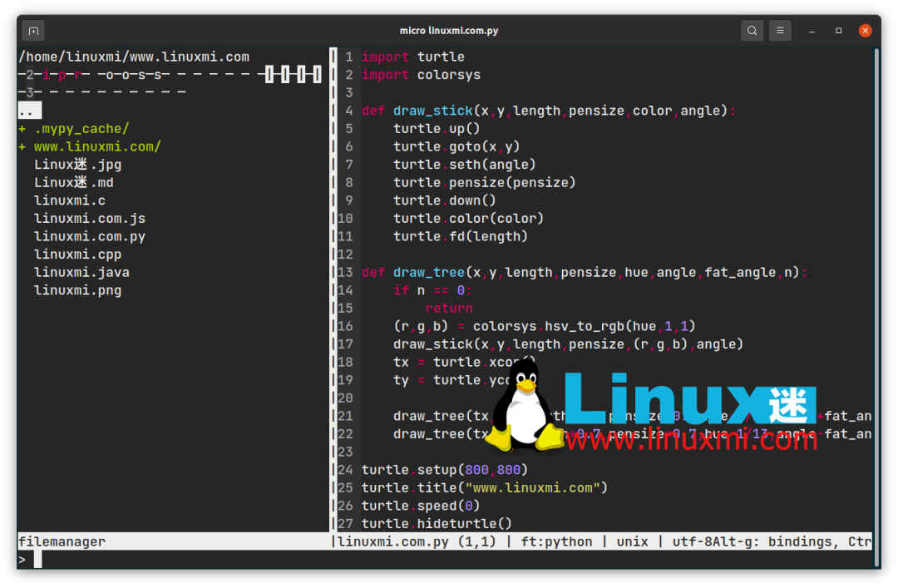
Task: Click line 'turtle.goto(x,y)'
Action: tap(456, 146)
